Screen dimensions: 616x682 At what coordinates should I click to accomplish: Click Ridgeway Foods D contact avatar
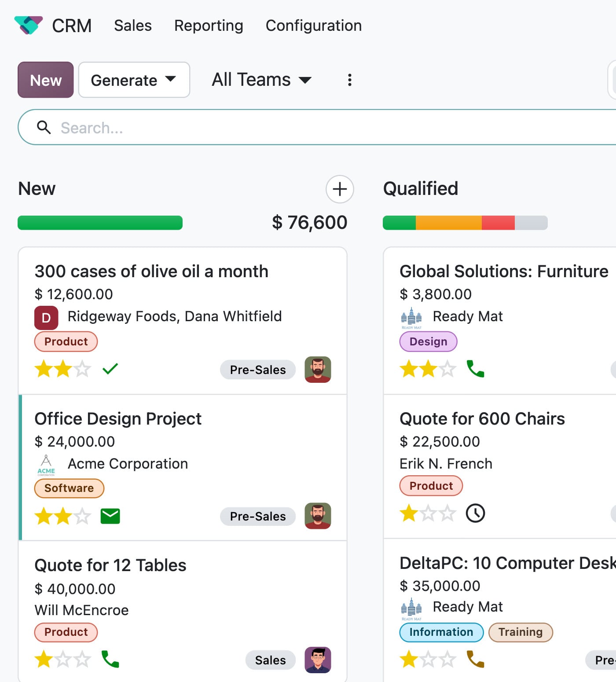pyautogui.click(x=46, y=318)
